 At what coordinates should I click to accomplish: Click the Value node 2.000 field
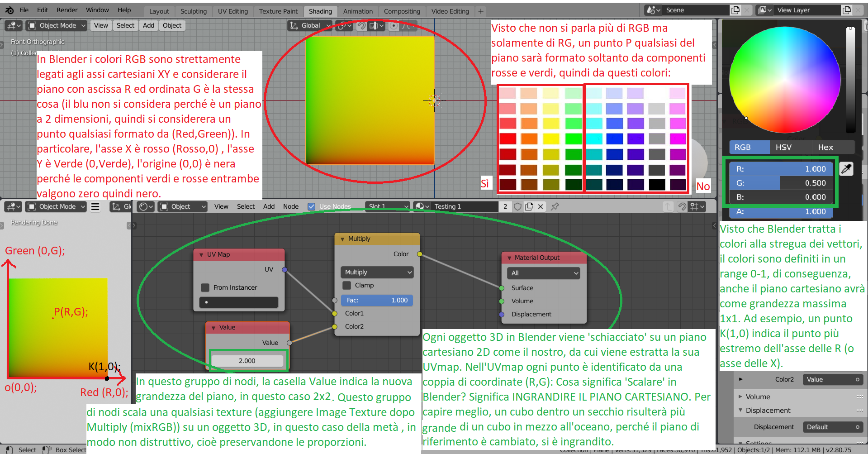coord(247,361)
